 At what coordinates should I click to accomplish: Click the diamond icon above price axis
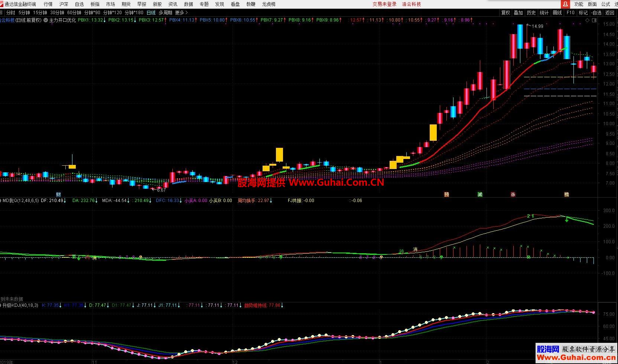[x=588, y=20]
